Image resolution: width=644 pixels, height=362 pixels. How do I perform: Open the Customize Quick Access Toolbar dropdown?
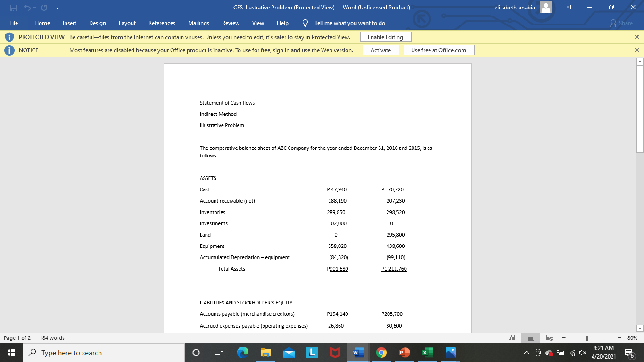click(x=58, y=8)
